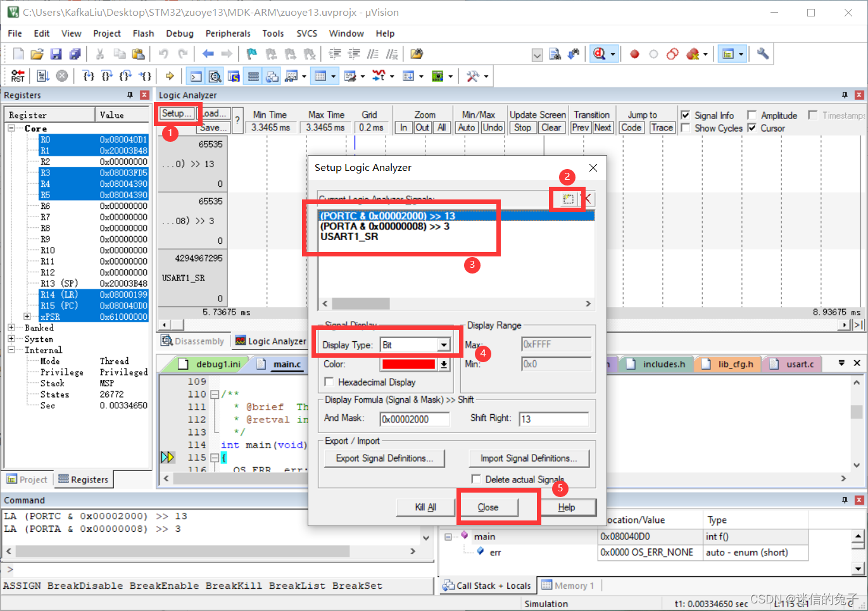Screen dimensions: 868x611
Task: Check Delete actual Signals option
Action: 476,479
